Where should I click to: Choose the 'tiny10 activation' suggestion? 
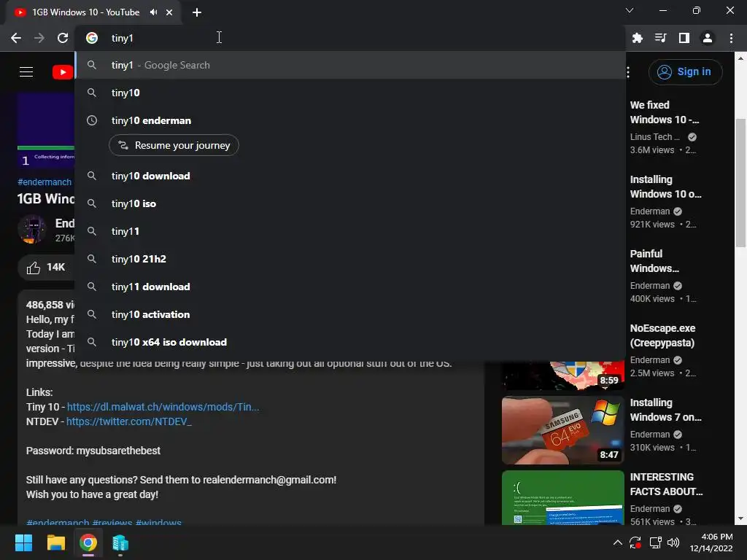pos(350,314)
